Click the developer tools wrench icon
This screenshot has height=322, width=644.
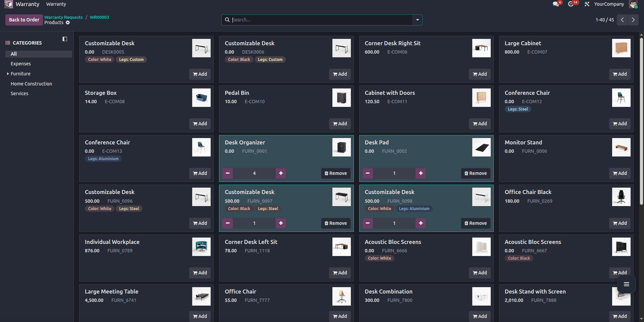pos(587,4)
